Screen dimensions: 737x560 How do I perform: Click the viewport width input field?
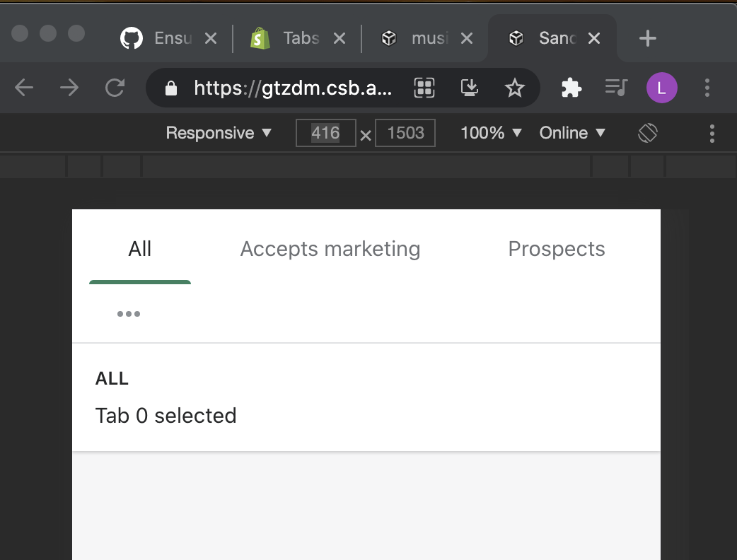point(325,133)
